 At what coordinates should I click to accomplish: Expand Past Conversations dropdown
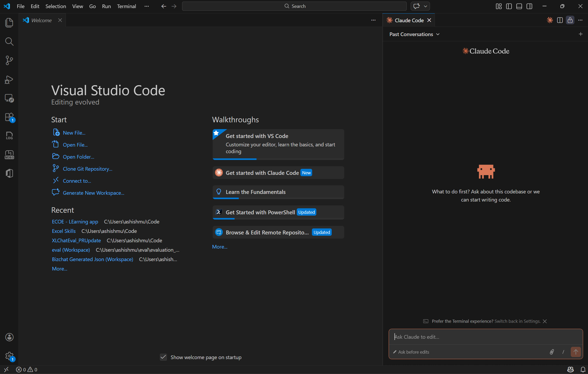tap(415, 34)
